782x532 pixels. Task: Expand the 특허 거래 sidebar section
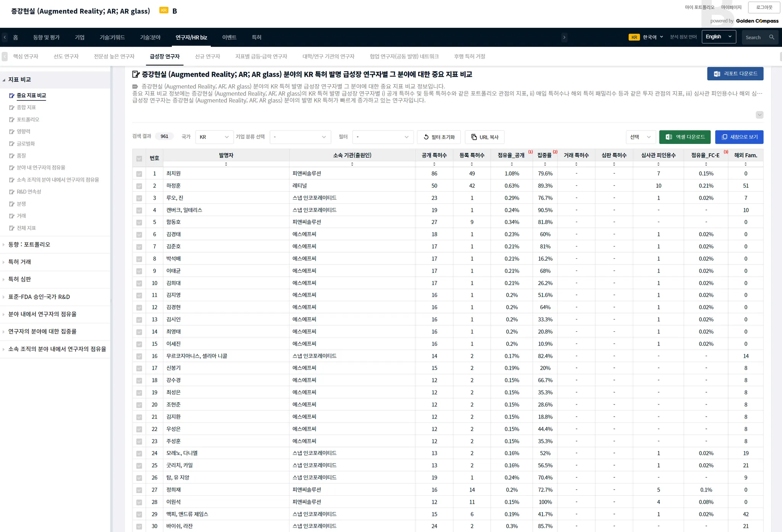[19, 262]
